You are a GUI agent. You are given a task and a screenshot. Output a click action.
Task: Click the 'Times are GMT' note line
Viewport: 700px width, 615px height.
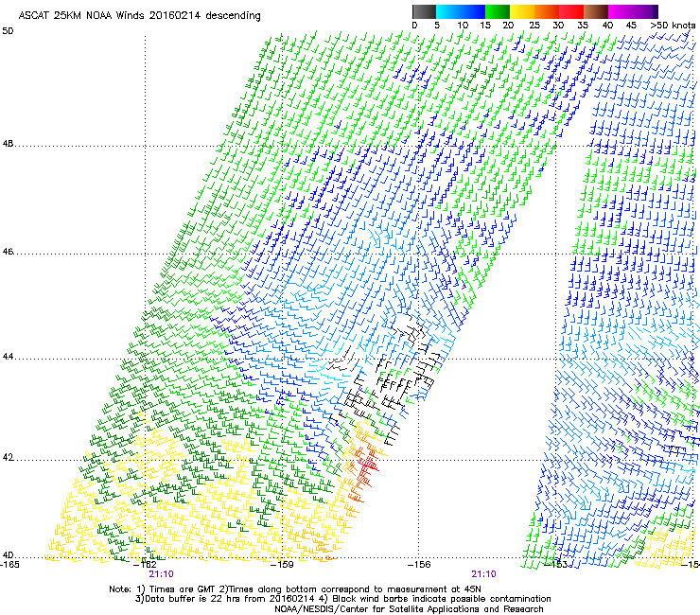click(295, 589)
